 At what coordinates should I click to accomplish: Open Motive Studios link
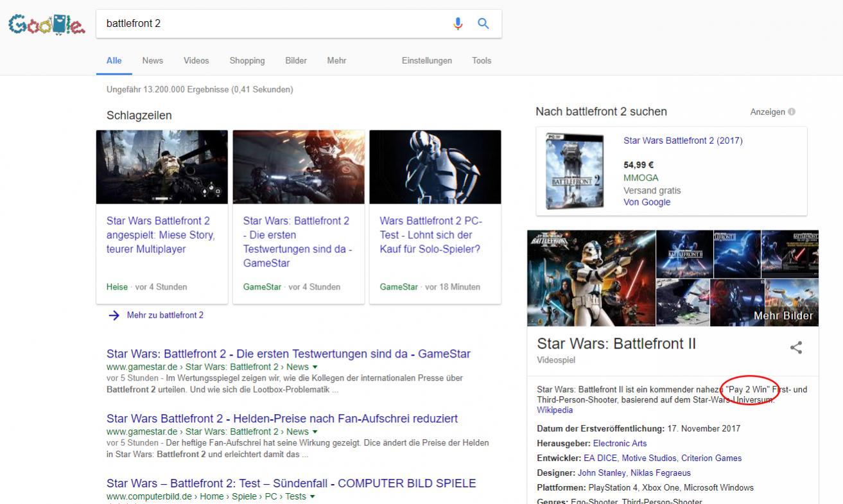[x=648, y=458]
